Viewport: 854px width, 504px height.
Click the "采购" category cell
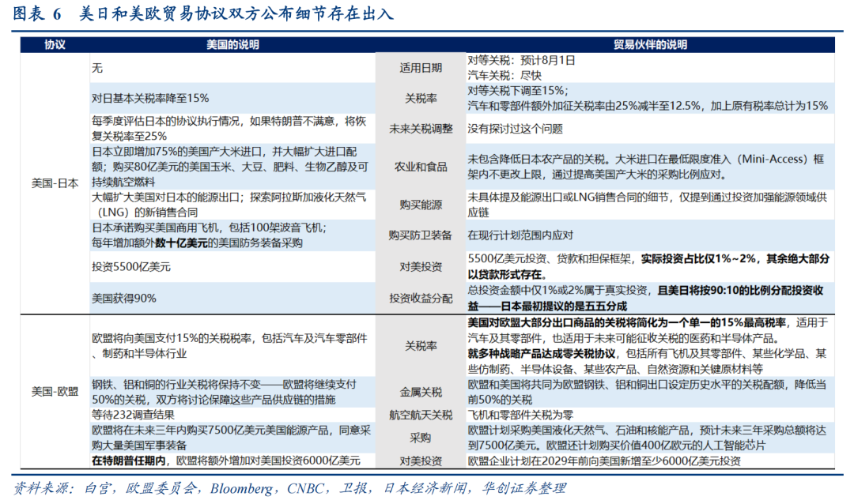coord(420,438)
